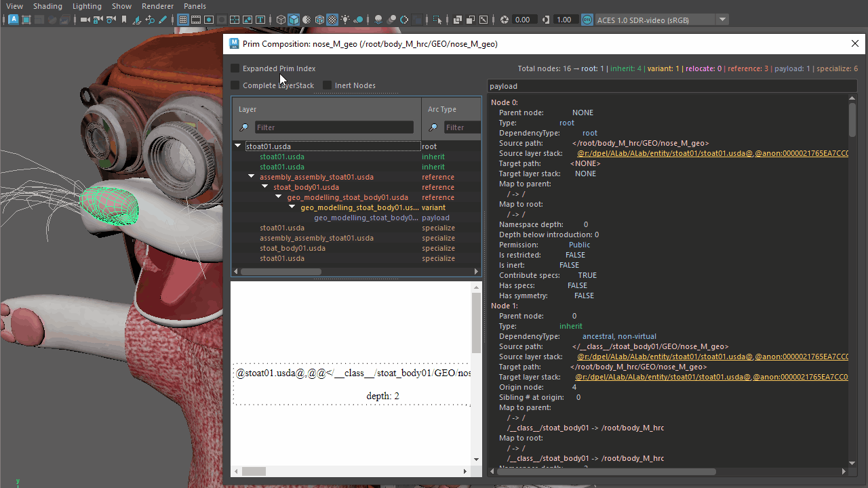Toggle the gate mask icon
The height and width of the screenshot is (488, 868).
(x=221, y=20)
